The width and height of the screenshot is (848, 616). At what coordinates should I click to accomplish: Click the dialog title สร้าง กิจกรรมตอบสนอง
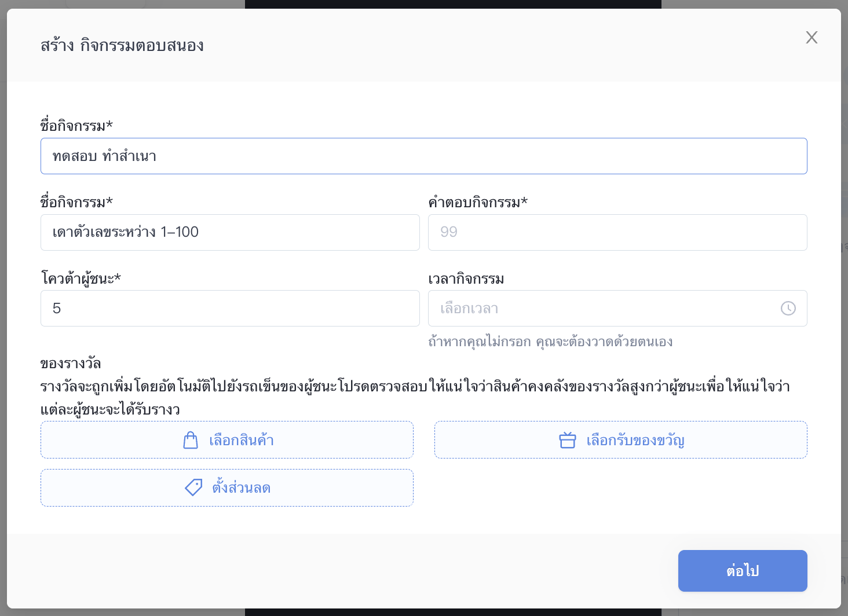[122, 45]
